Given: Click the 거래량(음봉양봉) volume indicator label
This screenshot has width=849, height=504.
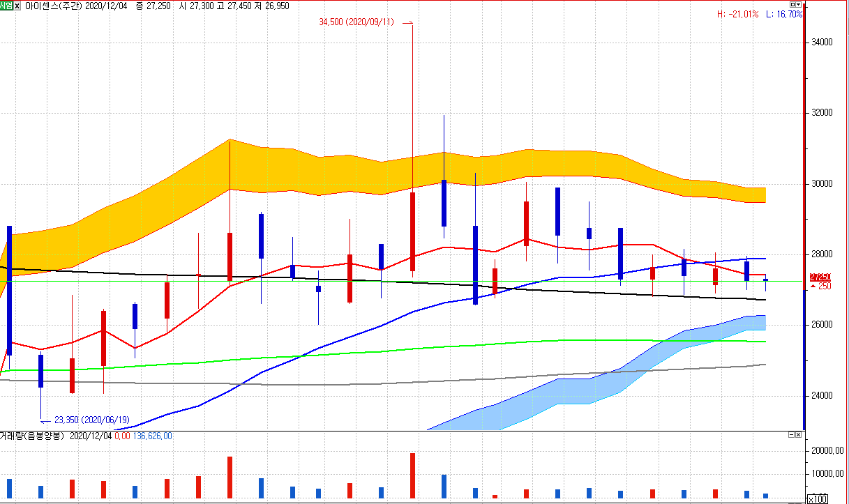Looking at the screenshot, I should pos(32,436).
